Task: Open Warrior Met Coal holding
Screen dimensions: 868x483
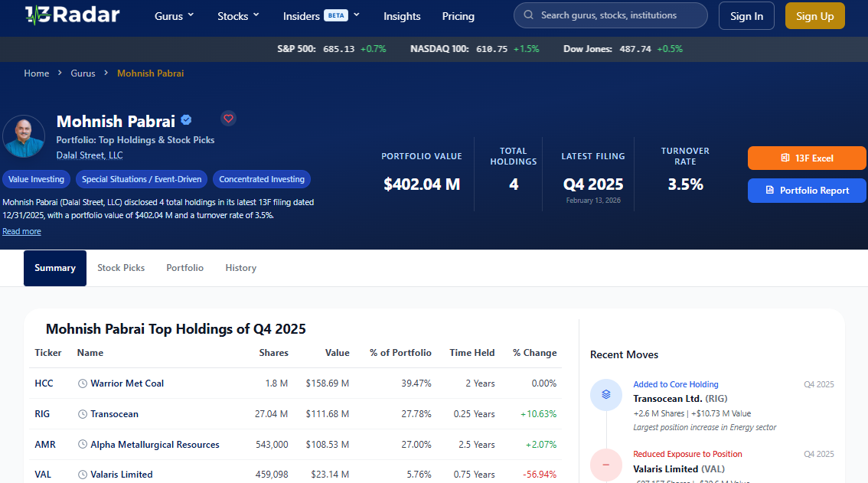Action: [x=127, y=383]
